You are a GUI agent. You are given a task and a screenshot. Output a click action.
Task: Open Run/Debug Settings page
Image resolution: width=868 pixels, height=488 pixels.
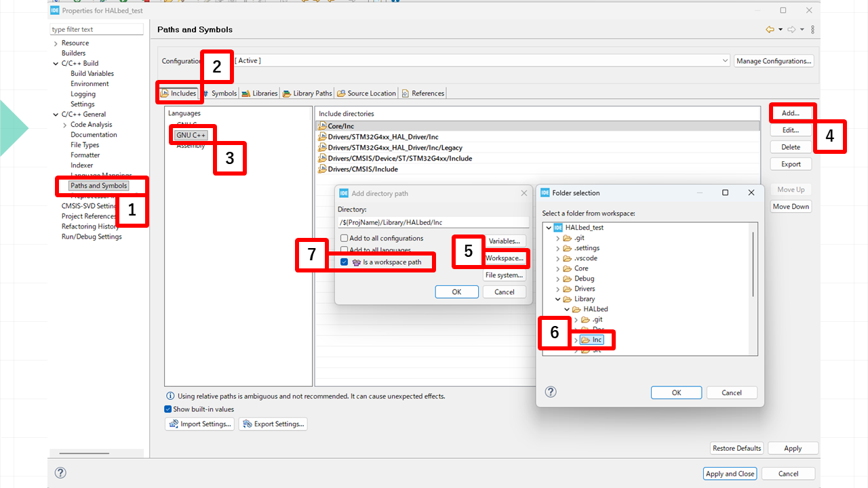[92, 237]
